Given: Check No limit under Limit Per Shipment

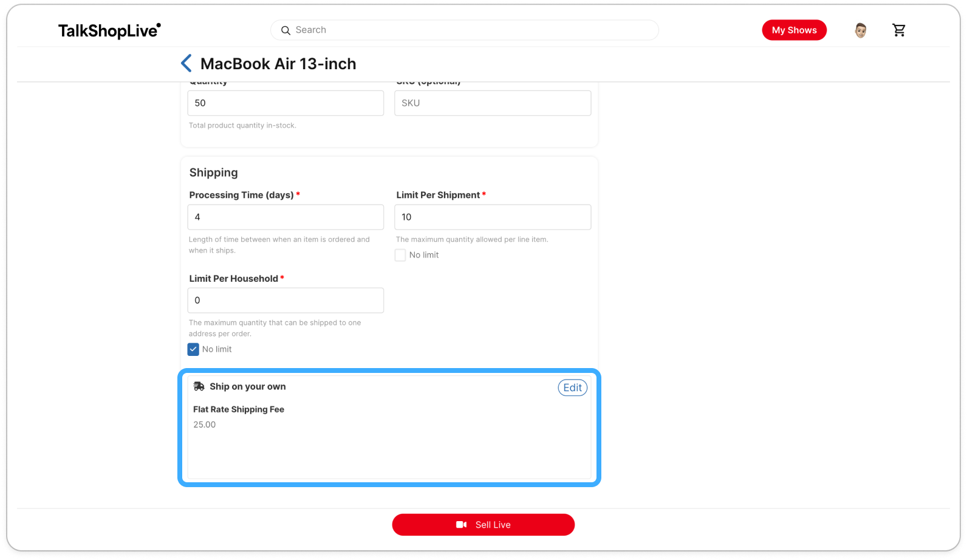Looking at the screenshot, I should [x=400, y=255].
